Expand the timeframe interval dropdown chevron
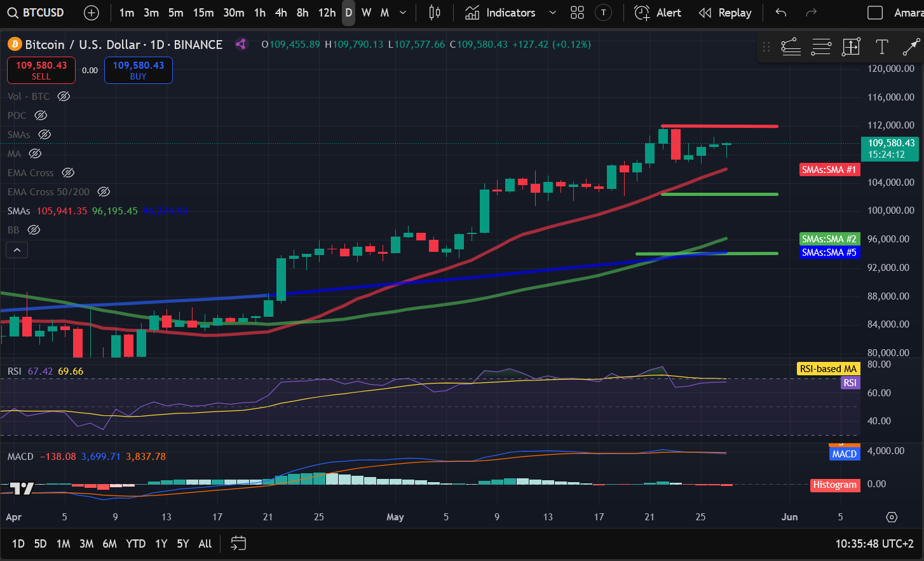 point(403,13)
